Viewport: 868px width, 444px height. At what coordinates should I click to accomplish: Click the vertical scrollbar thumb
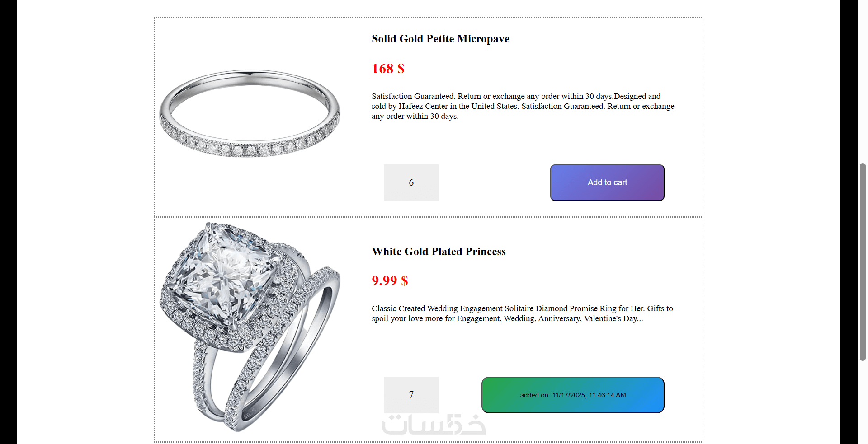863,262
